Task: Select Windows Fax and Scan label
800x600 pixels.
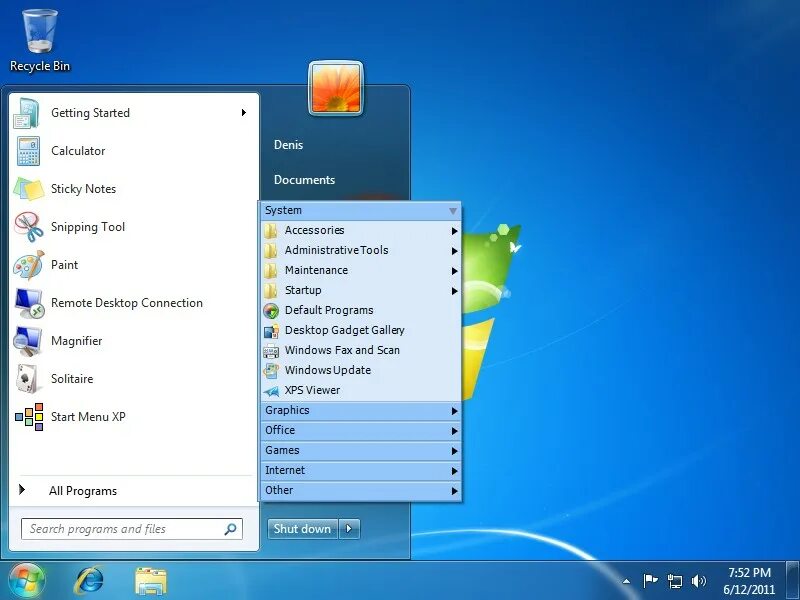Action: 342,351
